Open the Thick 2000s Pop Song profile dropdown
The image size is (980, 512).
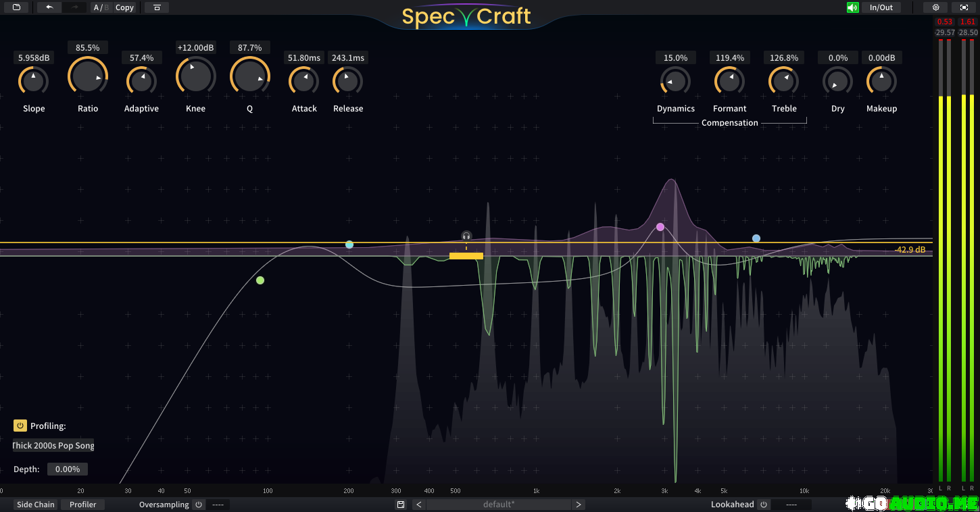(53, 446)
